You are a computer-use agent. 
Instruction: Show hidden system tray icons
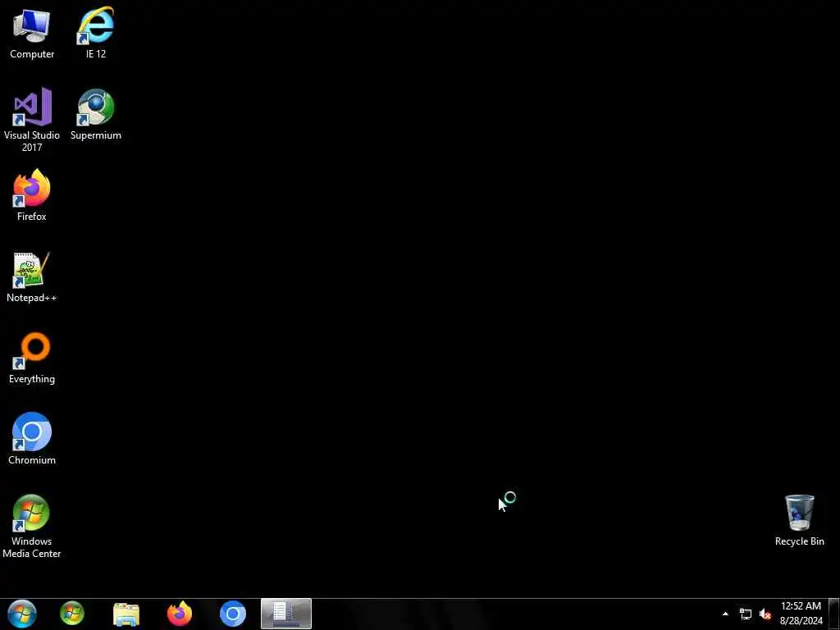click(725, 614)
